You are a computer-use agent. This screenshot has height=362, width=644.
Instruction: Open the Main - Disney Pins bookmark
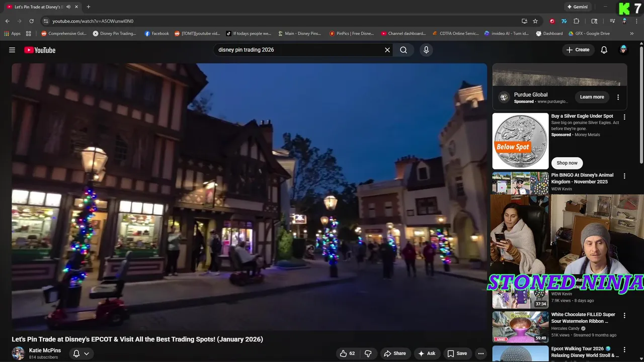[300, 34]
